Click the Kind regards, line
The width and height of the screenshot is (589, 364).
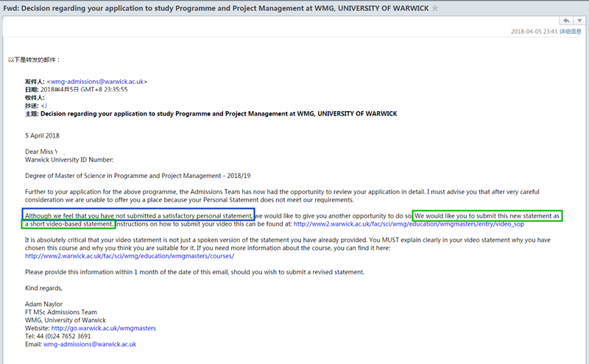pos(43,288)
